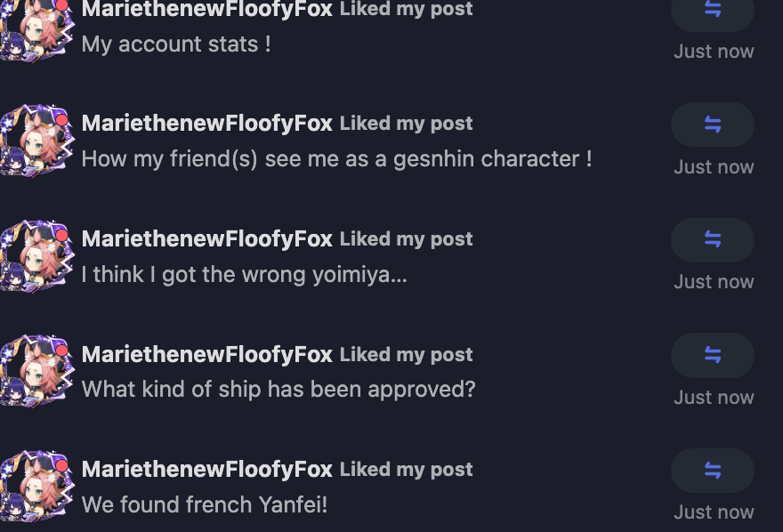Open MariethenewFloofyFox username above 'We found french Yanfei!'
This screenshot has height=532, width=783.
click(x=206, y=469)
